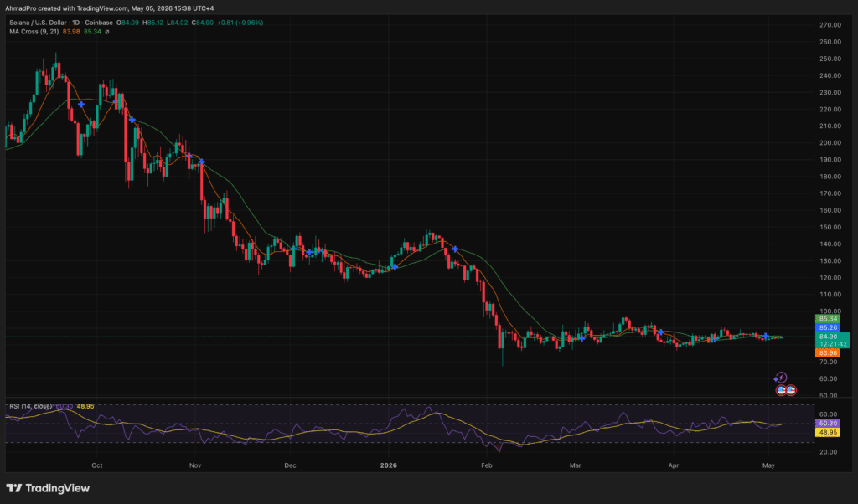Screen dimensions: 858x504
Task: Click the 48.95 value in RSI legend
Action: tap(85, 406)
